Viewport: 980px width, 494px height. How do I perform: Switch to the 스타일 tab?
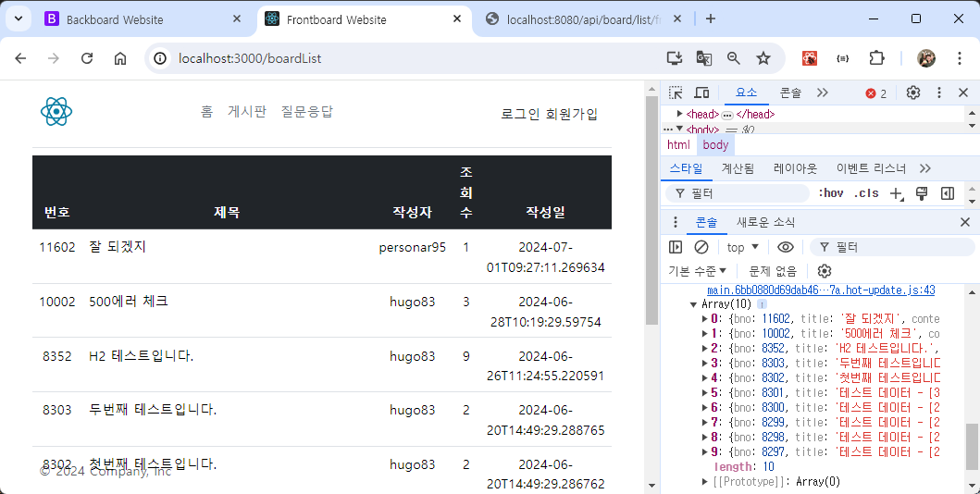click(x=687, y=168)
